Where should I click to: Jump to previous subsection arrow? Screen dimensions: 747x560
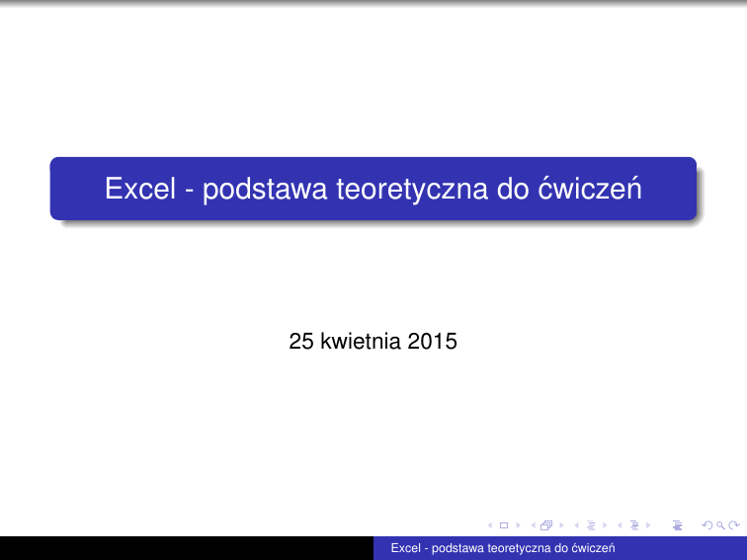point(577,524)
